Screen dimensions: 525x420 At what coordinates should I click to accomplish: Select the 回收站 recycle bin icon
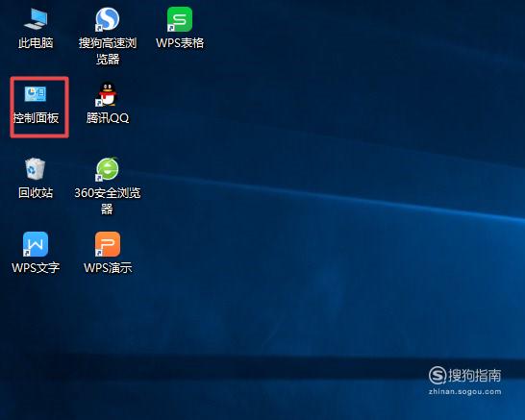coord(36,169)
